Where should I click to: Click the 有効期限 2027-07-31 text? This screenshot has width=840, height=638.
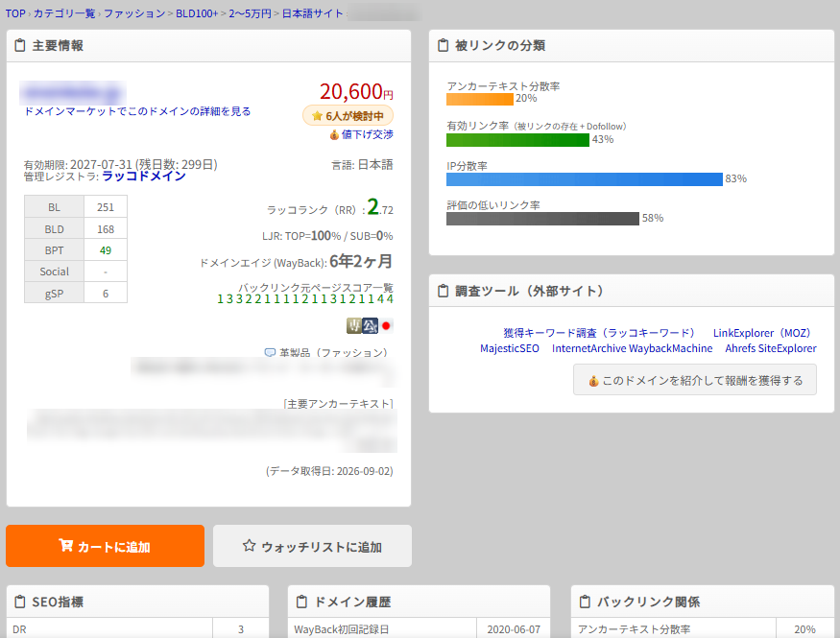[x=121, y=164]
